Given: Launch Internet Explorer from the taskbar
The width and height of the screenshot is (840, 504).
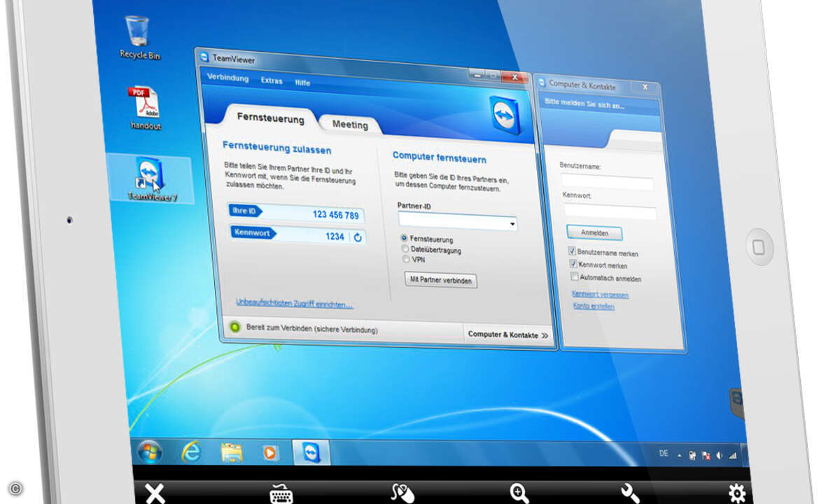Looking at the screenshot, I should (190, 452).
